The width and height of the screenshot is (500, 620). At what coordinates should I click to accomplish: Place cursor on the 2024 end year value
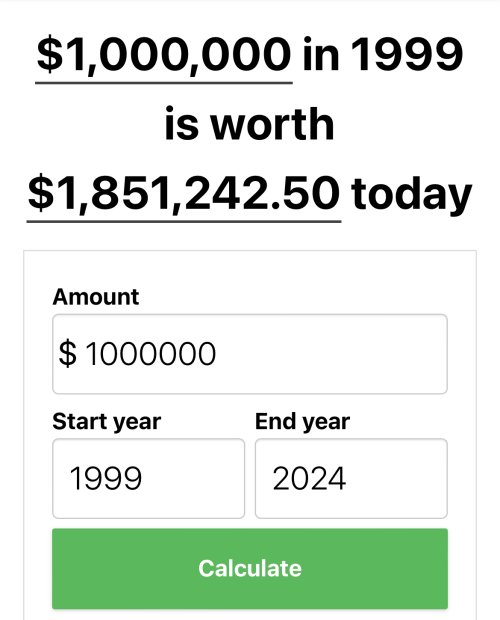pyautogui.click(x=309, y=478)
